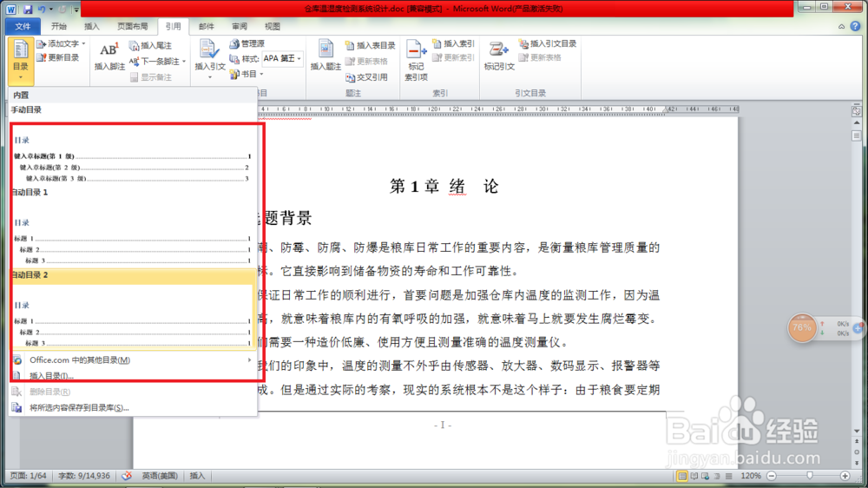Switch to print layout view icon
The height and width of the screenshot is (488, 868).
coord(682,476)
